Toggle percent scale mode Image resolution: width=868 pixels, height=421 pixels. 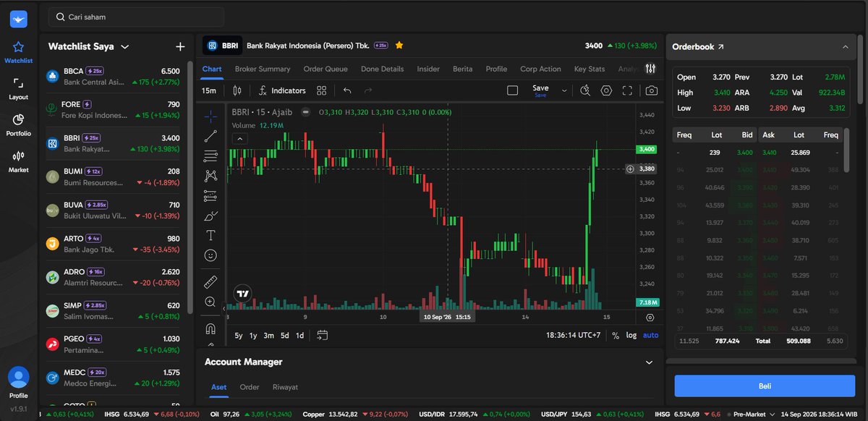click(x=616, y=335)
